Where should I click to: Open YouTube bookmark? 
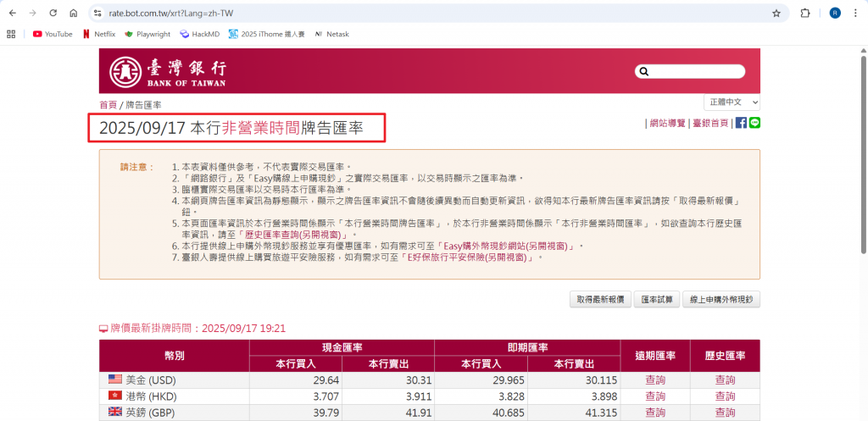click(53, 34)
